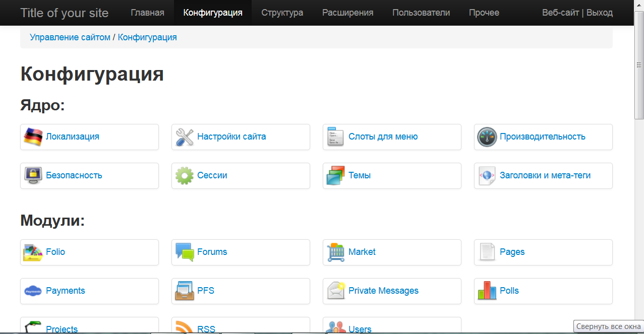Open PFS module configuration link
The image size is (644, 334).
(206, 291)
